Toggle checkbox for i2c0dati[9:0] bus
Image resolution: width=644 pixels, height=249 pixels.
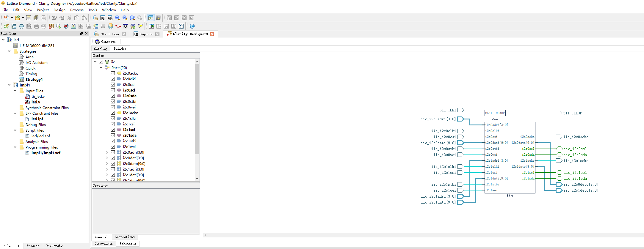click(x=113, y=158)
